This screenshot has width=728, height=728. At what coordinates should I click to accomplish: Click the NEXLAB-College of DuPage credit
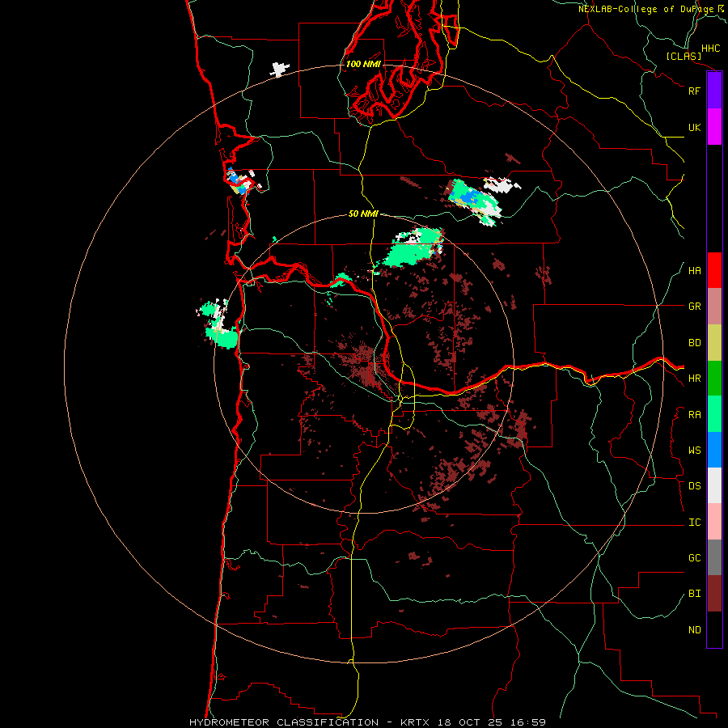point(646,9)
